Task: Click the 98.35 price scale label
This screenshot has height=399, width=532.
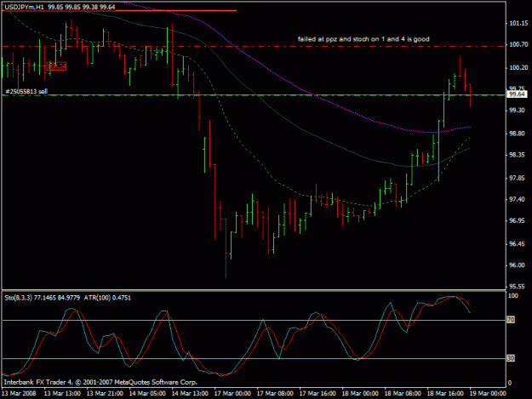Action: point(518,155)
